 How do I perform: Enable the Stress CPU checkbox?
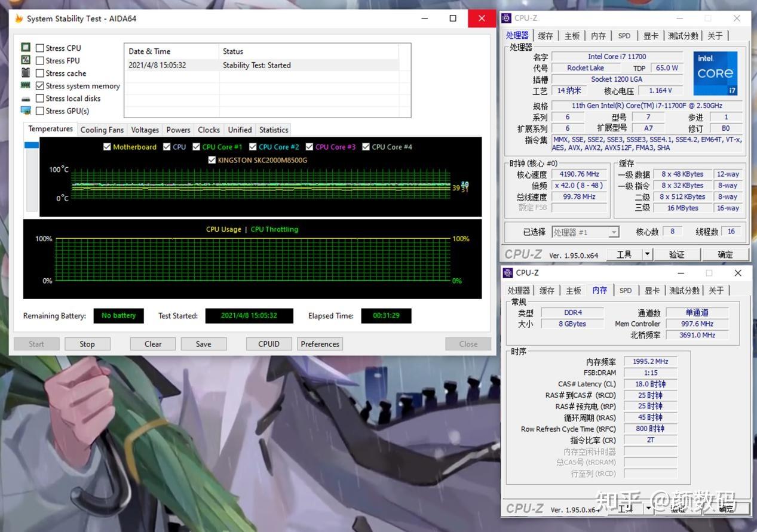tap(39, 47)
